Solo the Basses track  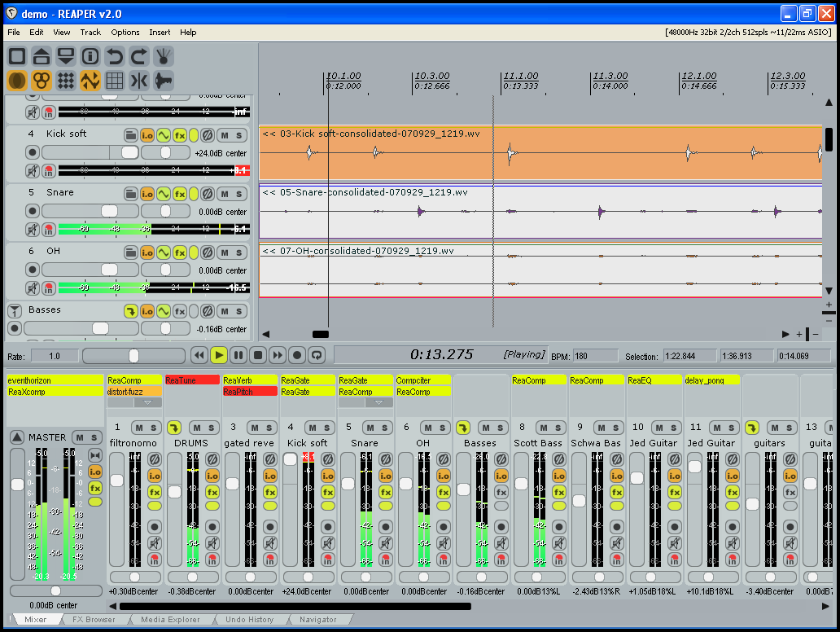(x=239, y=311)
